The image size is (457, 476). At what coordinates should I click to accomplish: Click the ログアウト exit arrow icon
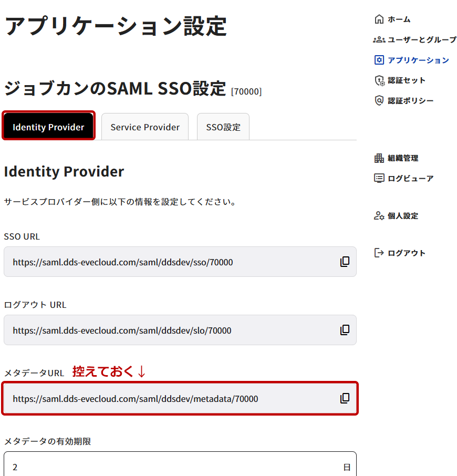point(379,253)
